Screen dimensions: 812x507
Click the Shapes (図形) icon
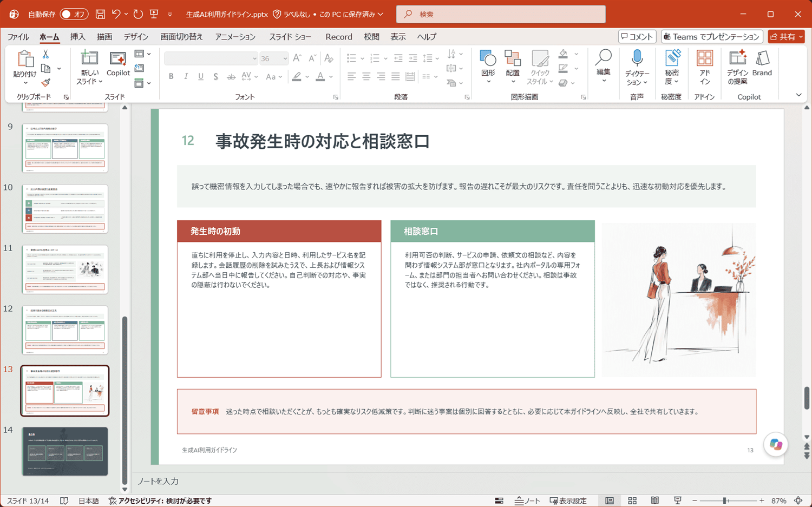(488, 67)
